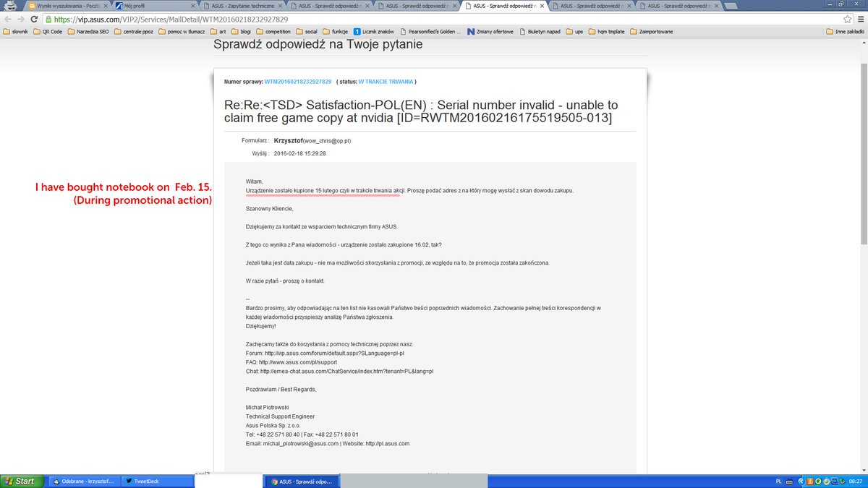This screenshot has height=488, width=868.
Task: Open the centrale ppoz bookmark folder
Action: [x=135, y=32]
